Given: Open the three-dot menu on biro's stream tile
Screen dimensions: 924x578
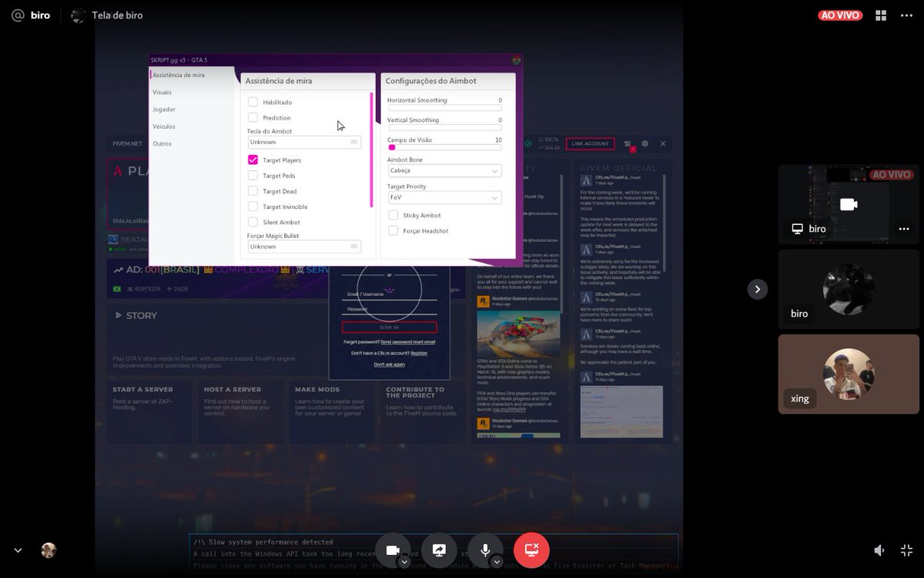Looking at the screenshot, I should point(903,229).
